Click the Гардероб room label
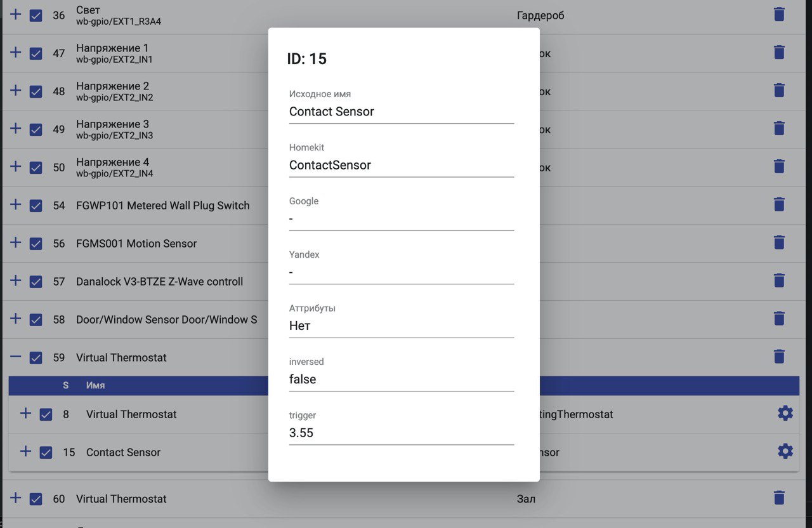The width and height of the screenshot is (812, 528). click(x=540, y=15)
